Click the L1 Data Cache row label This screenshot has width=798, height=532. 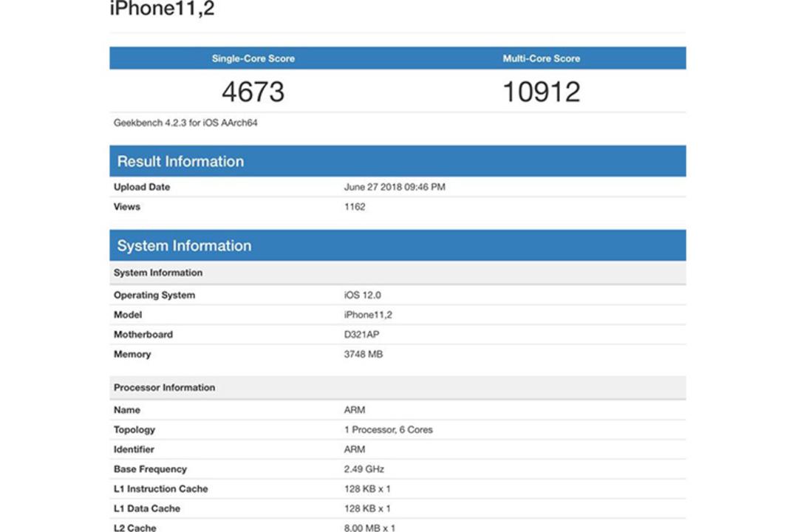(x=147, y=508)
